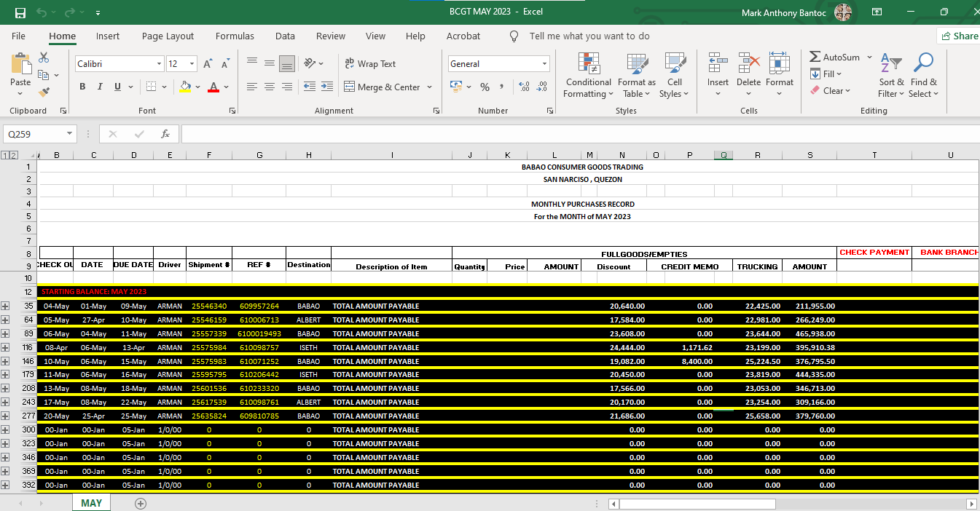Click the Save icon in title bar
Image resolution: width=980 pixels, height=511 pixels.
[x=20, y=12]
